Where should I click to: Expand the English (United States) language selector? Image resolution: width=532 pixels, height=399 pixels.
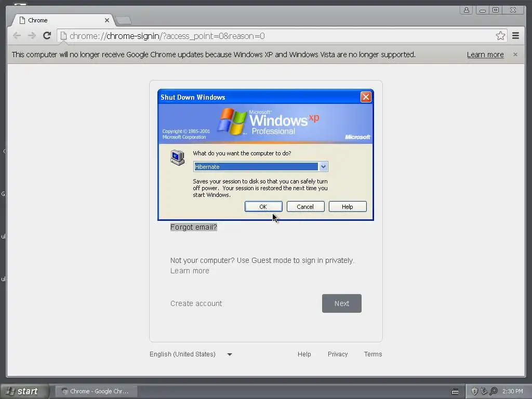pyautogui.click(x=191, y=354)
